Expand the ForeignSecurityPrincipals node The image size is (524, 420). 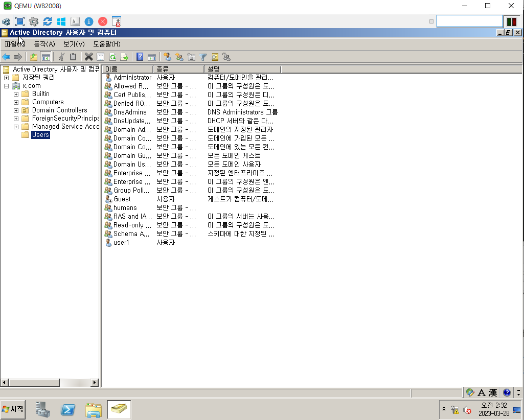(16, 119)
